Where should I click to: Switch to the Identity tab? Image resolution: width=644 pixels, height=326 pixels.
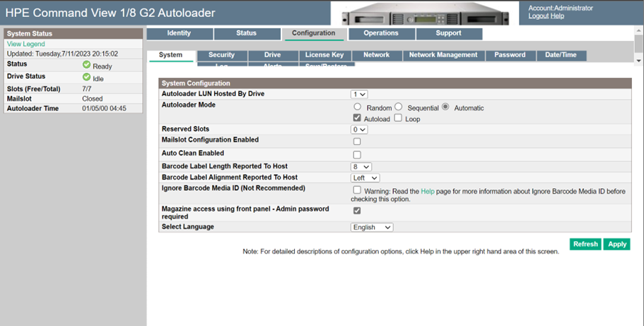(180, 34)
